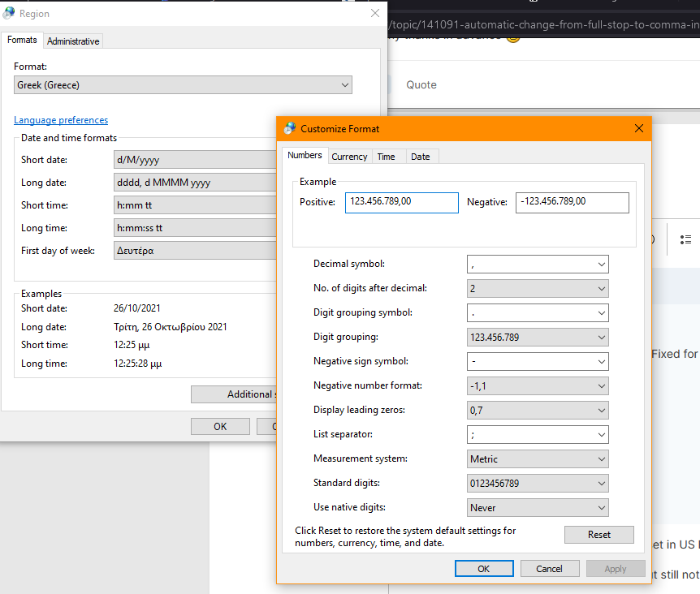This screenshot has height=594, width=700.
Task: Open the Digit grouping symbol dropdown
Action: click(538, 312)
